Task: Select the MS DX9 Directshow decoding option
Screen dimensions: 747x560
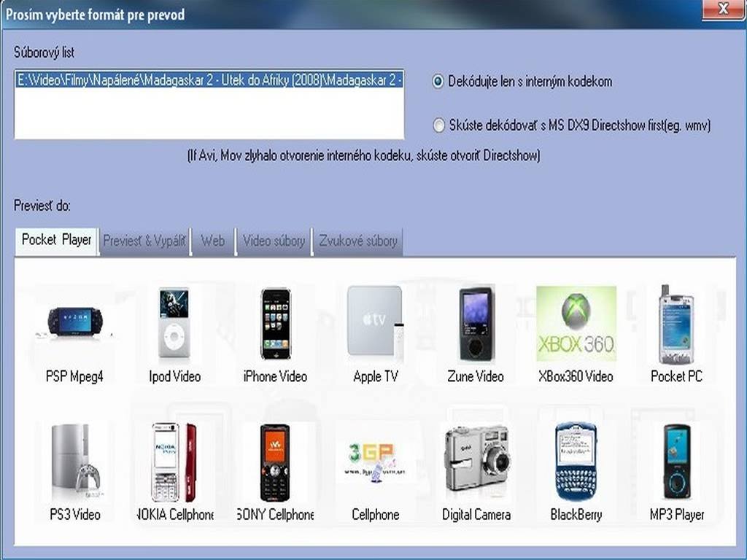Action: pyautogui.click(x=438, y=125)
